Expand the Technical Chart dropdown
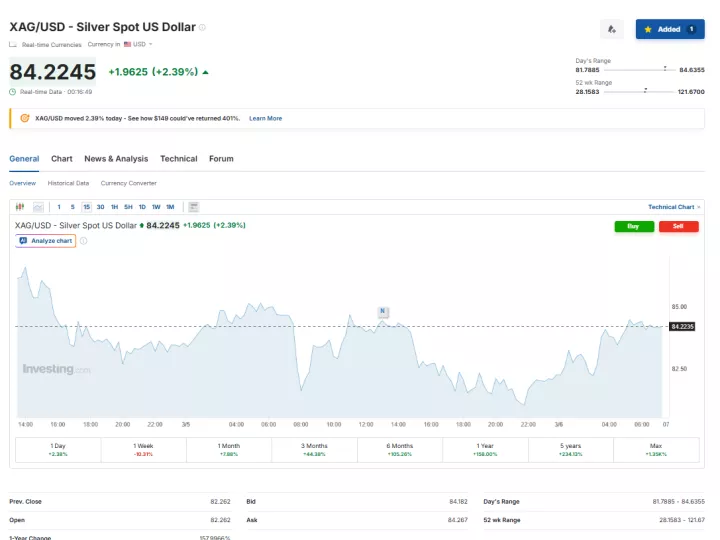This screenshot has height=540, width=720. [x=674, y=207]
